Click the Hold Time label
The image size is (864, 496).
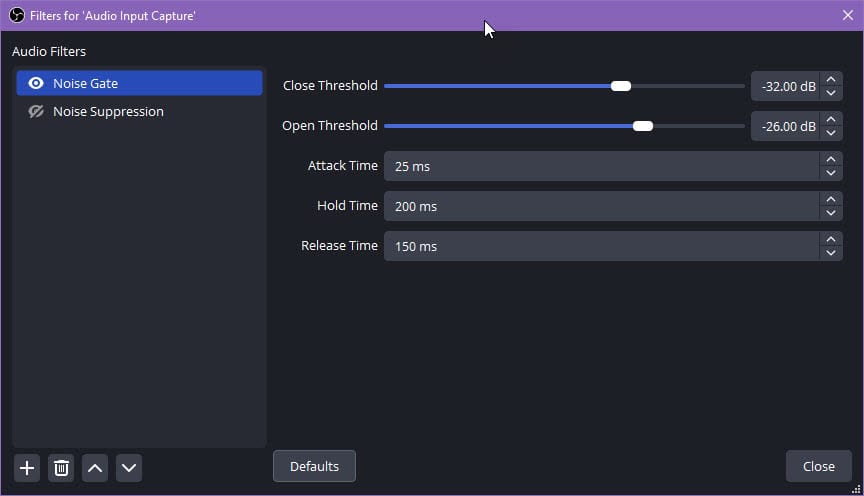coord(347,206)
